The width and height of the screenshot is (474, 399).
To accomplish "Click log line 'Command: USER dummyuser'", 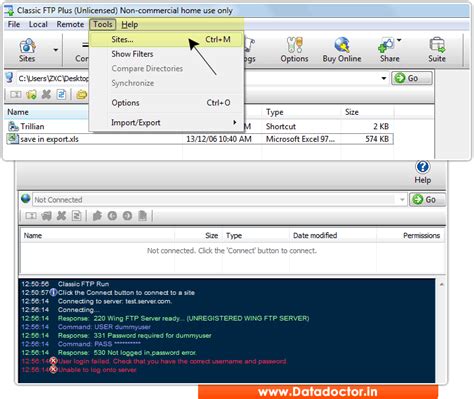I will [x=104, y=327].
